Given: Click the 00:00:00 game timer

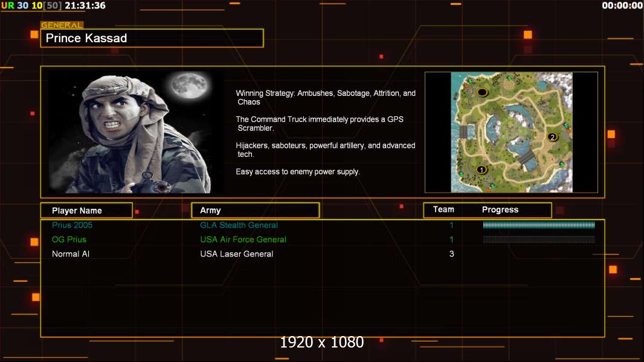Looking at the screenshot, I should [622, 5].
